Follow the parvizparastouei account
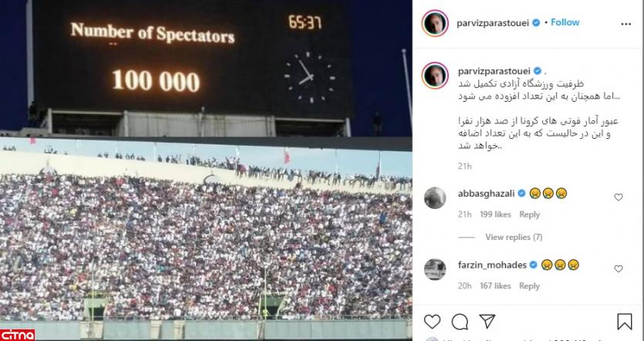 click(565, 22)
